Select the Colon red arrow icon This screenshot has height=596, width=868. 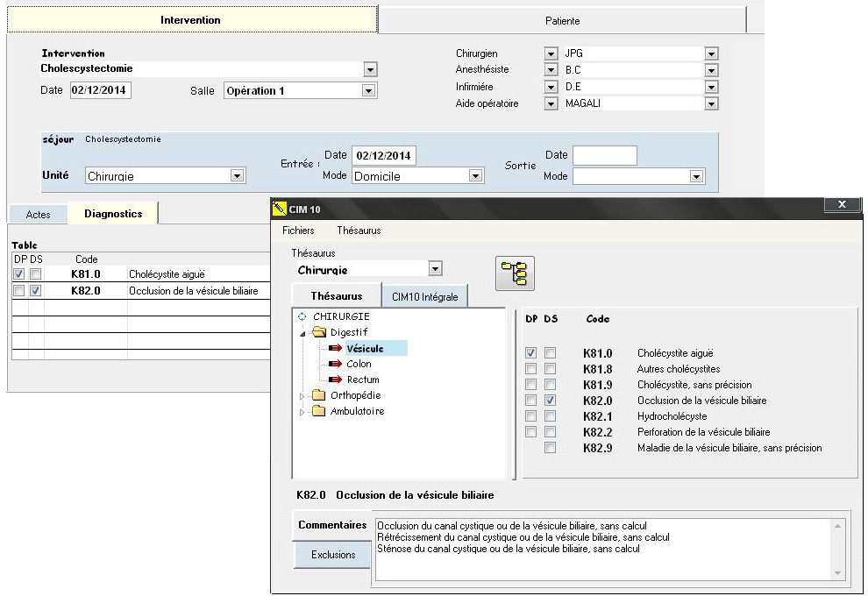coord(335,364)
